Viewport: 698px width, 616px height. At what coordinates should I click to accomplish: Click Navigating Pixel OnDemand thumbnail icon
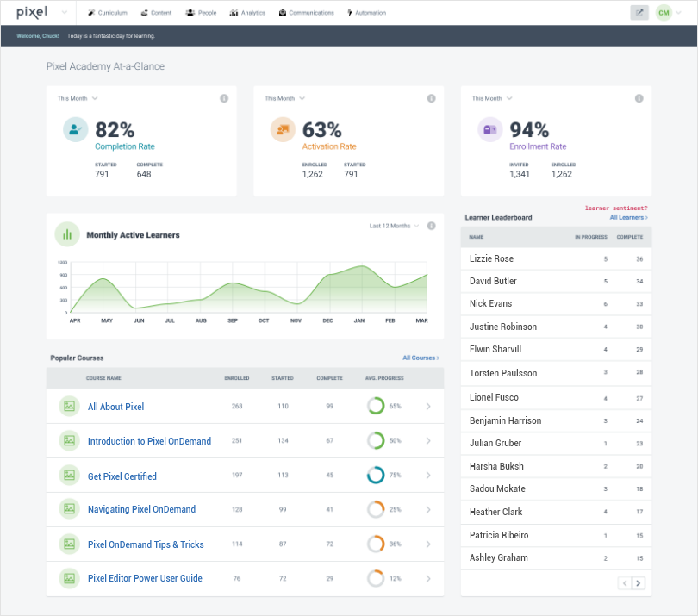(x=69, y=508)
